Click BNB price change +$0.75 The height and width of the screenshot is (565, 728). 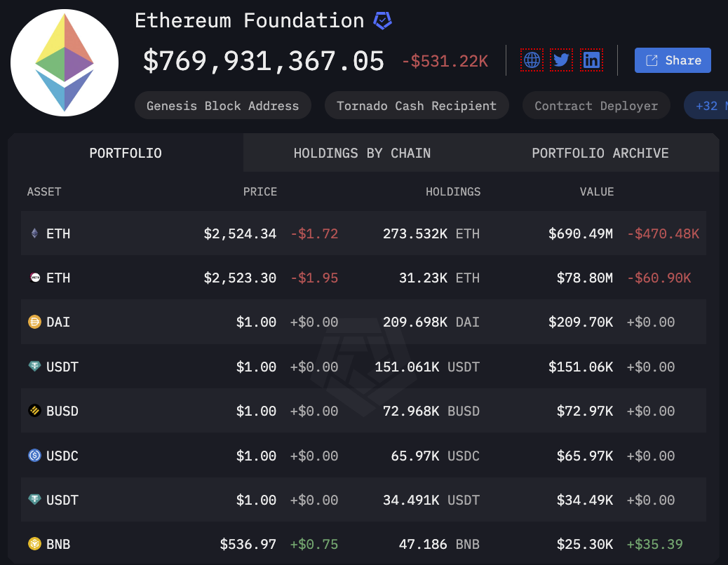(314, 544)
